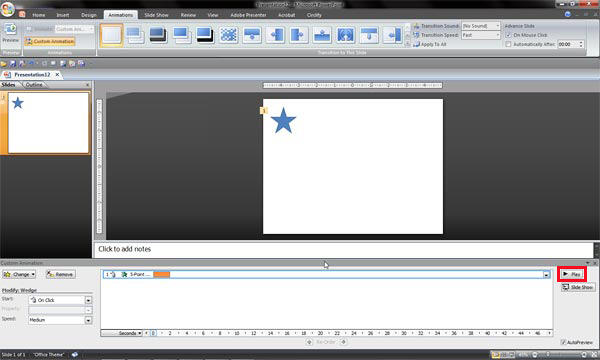The image size is (600, 360).
Task: Select the Presentation12 document tab
Action: click(x=32, y=75)
